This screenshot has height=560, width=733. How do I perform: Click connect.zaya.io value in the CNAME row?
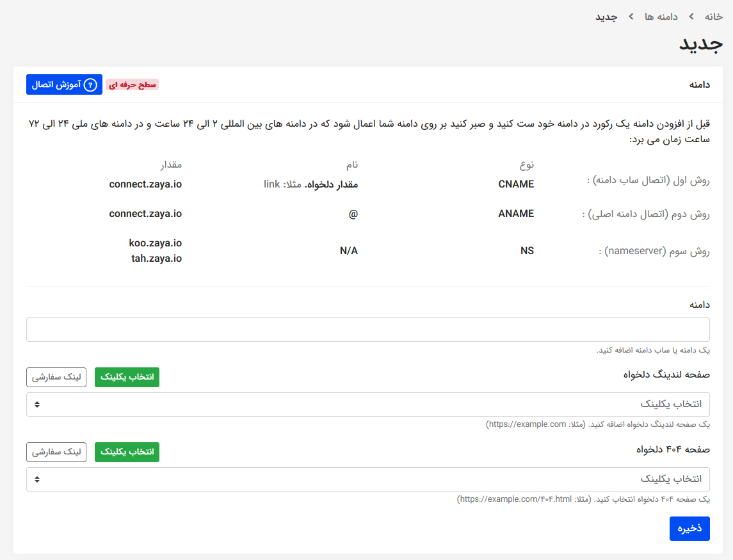click(145, 184)
